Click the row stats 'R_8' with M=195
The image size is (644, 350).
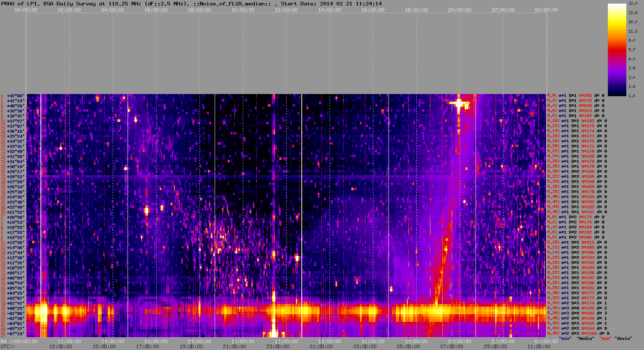click(x=576, y=116)
